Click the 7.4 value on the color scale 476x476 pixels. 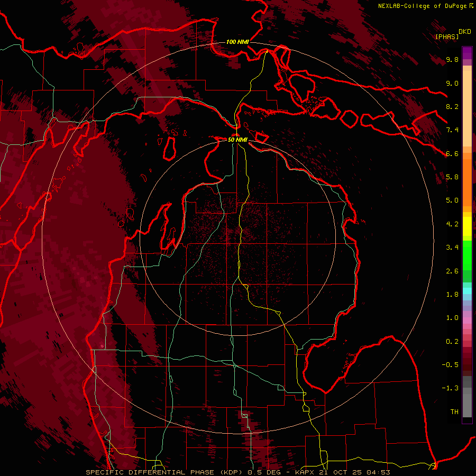tap(452, 130)
